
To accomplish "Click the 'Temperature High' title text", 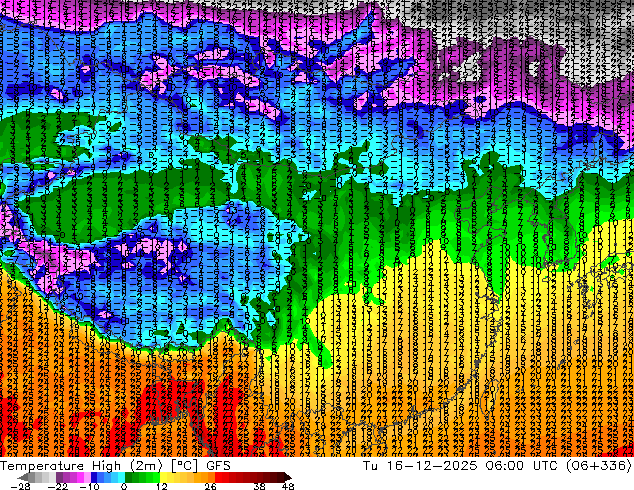I will pyautogui.click(x=61, y=466).
